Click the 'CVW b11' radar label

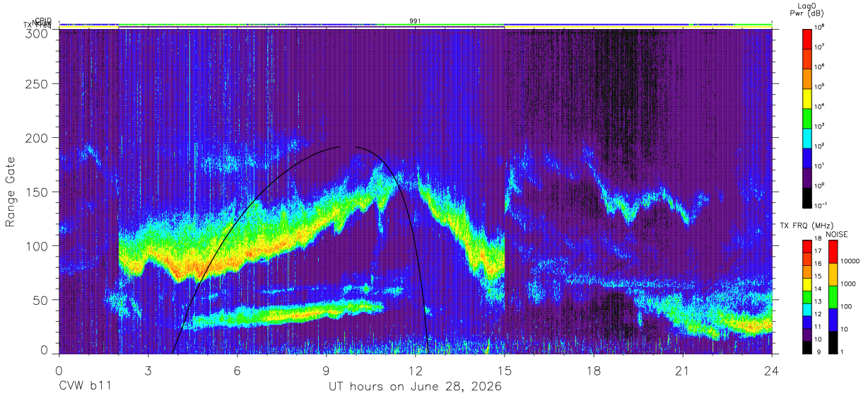coord(85,386)
